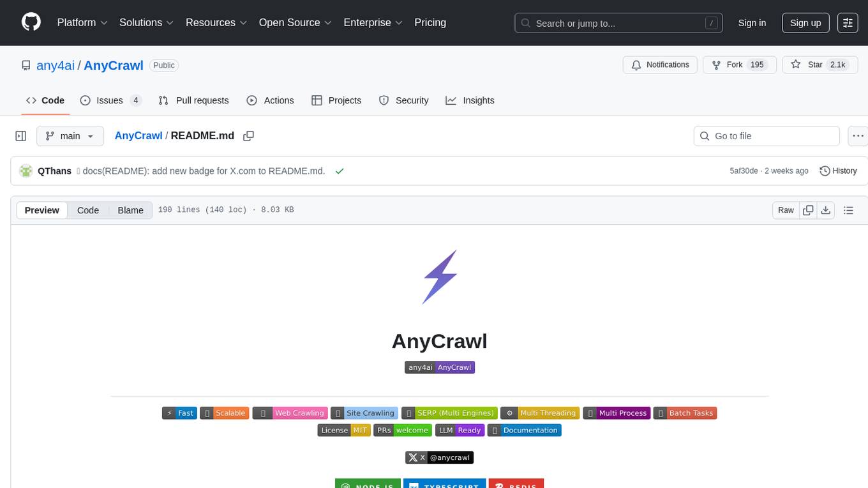868x488 pixels.
Task: Click the any4ai AnyCrawl badge
Action: 440,367
